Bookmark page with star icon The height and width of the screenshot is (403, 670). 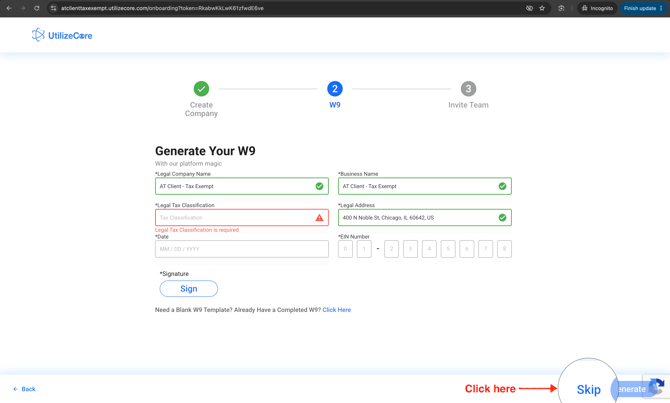coord(542,8)
